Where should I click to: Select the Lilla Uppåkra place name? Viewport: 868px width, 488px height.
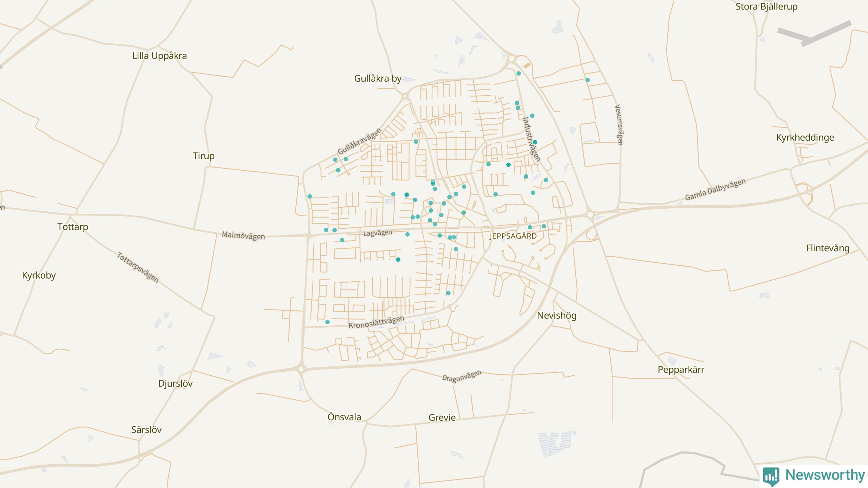tap(159, 56)
